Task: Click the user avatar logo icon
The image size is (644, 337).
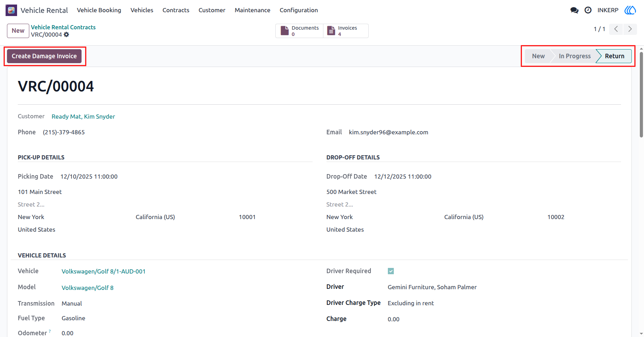Action: [630, 10]
